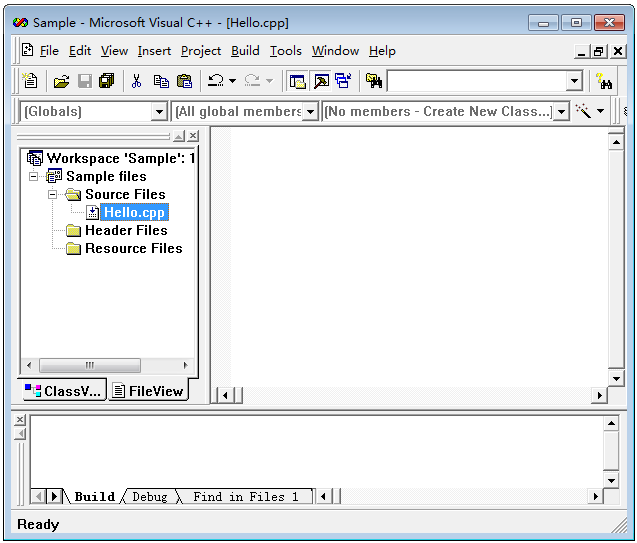Select the Find in Files 1 tab

coord(245,496)
